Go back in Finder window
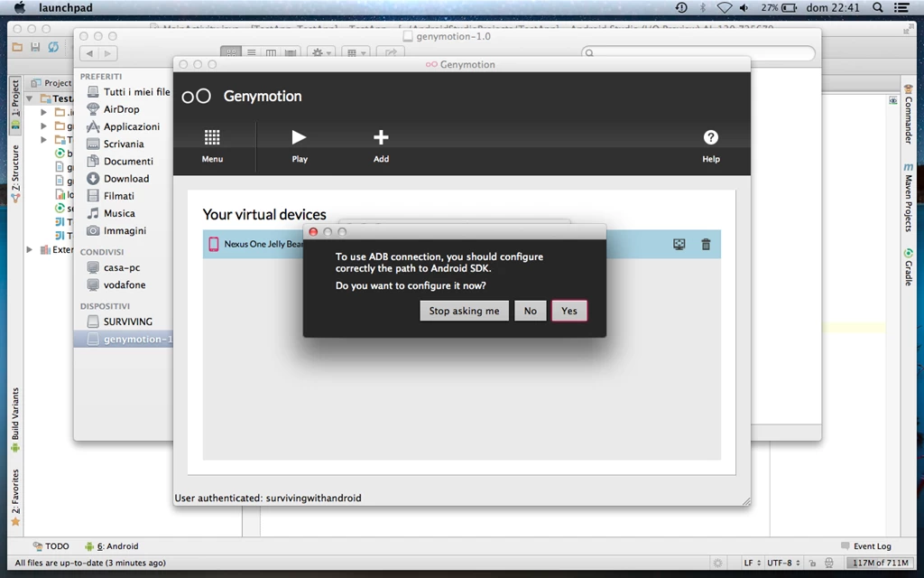The image size is (924, 578). pyautogui.click(x=89, y=53)
